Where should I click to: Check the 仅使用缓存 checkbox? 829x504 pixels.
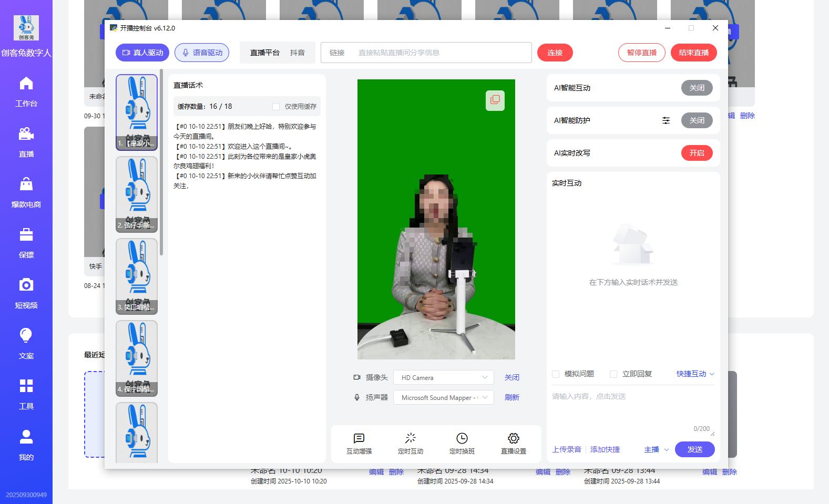276,107
